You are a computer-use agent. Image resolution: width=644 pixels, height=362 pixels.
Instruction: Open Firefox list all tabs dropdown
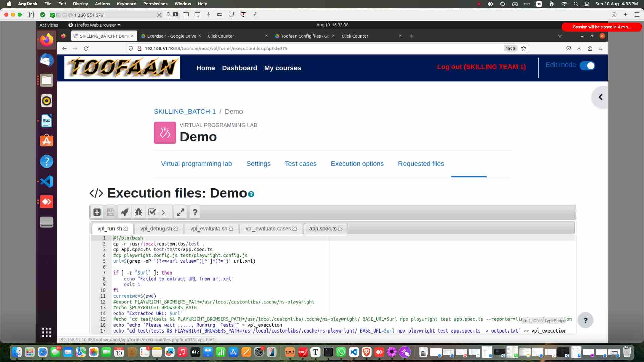click(560, 36)
